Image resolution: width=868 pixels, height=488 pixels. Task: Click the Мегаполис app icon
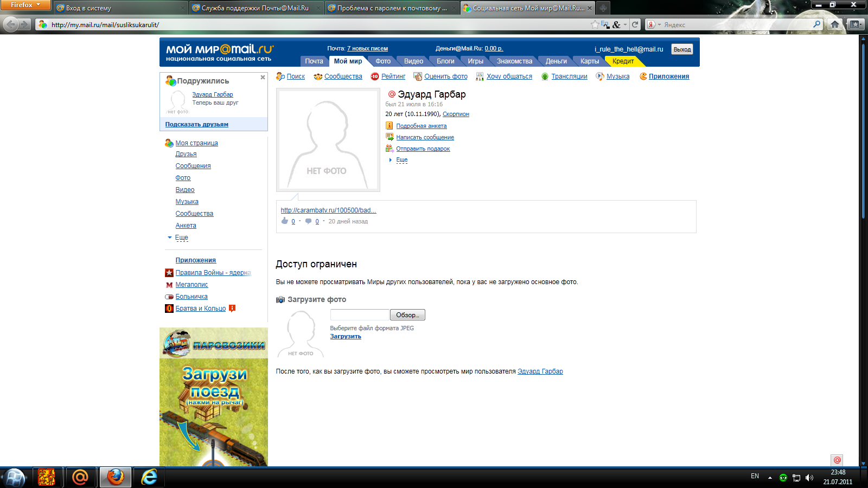pyautogui.click(x=169, y=285)
